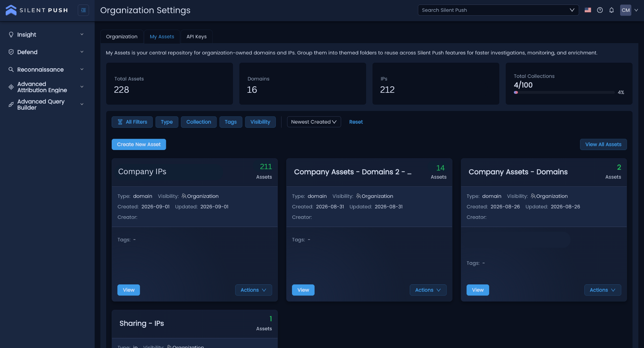
Task: Click the Sharing - IPs card title
Action: [142, 323]
